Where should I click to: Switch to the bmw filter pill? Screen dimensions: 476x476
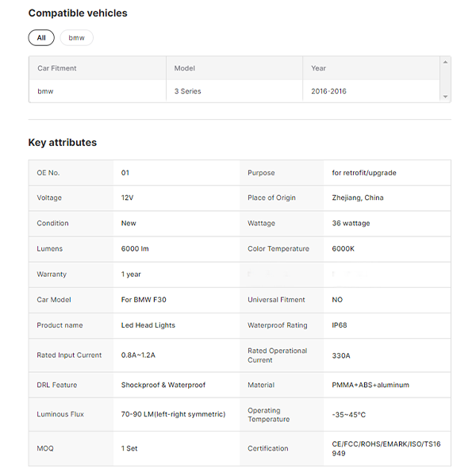pos(76,38)
